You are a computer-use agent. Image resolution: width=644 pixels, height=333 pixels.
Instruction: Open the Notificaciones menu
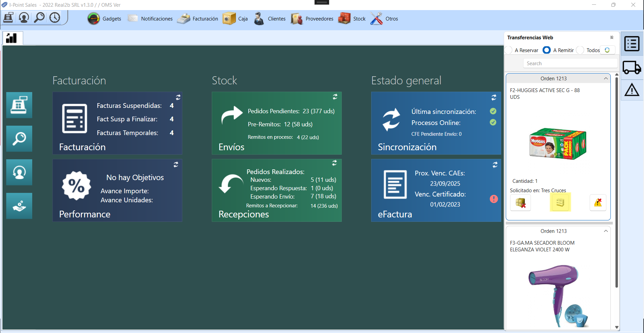tap(150, 19)
